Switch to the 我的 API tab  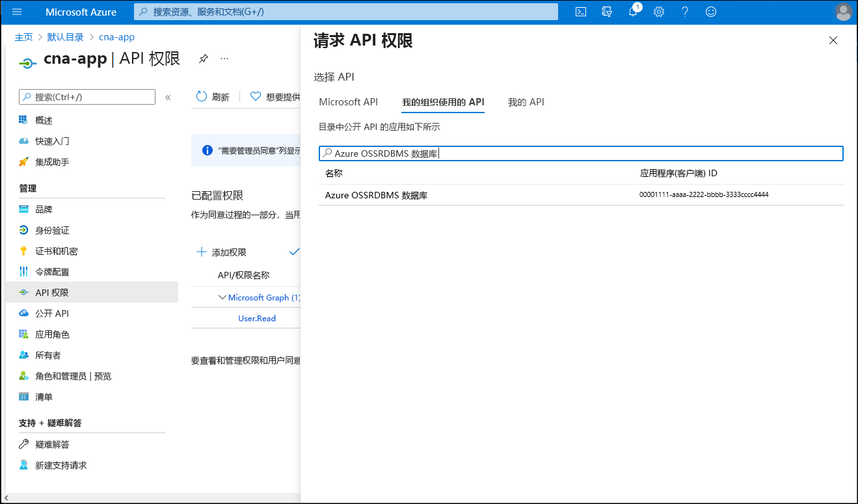pos(526,102)
